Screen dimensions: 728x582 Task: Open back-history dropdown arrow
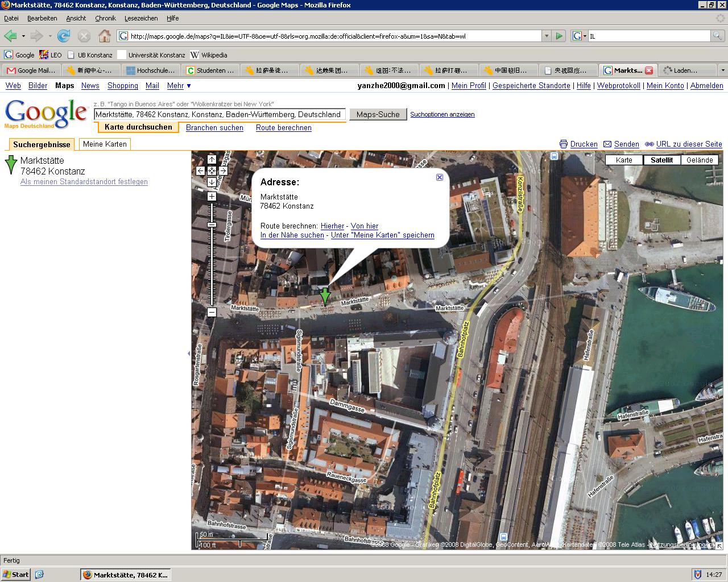(x=23, y=36)
